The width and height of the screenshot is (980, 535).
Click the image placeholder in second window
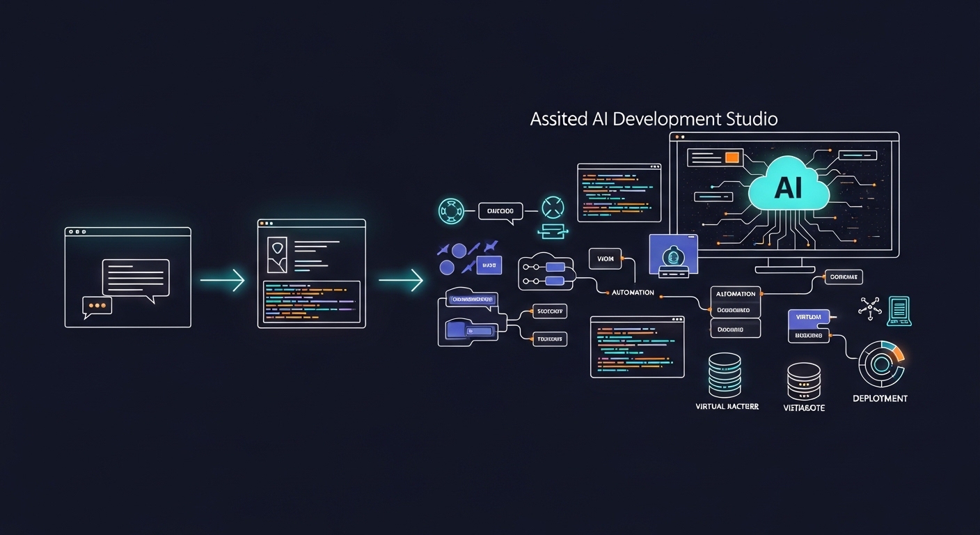click(x=277, y=254)
